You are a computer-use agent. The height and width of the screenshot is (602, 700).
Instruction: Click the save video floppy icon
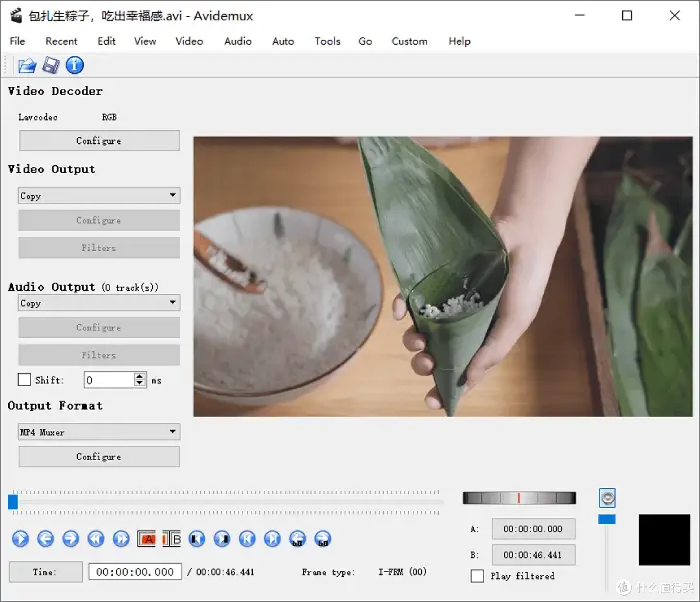point(51,65)
